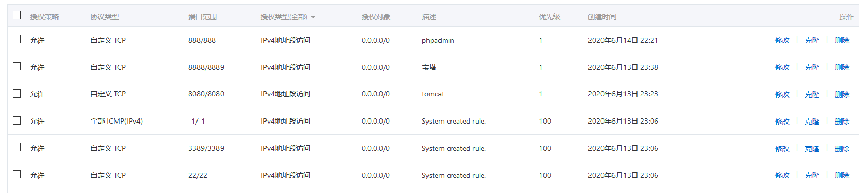Click 修改 for the phpadmin rule
Screen dimensions: 868x193
(782, 40)
